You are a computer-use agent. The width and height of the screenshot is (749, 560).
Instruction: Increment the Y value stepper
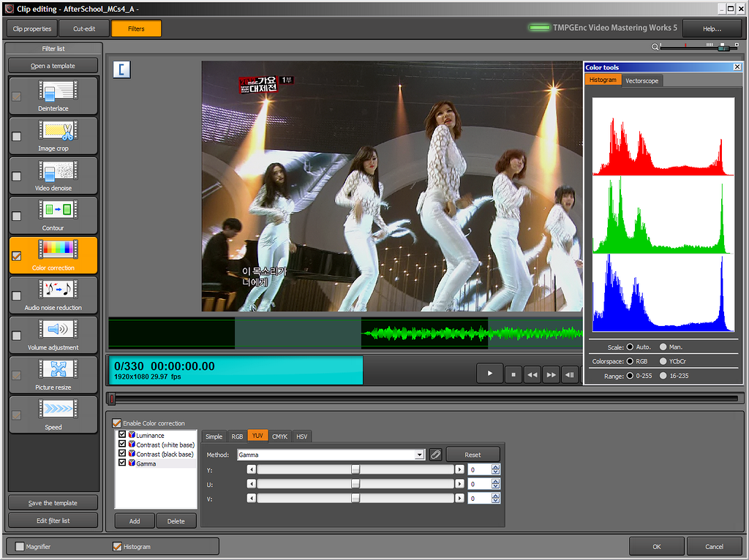(x=496, y=467)
